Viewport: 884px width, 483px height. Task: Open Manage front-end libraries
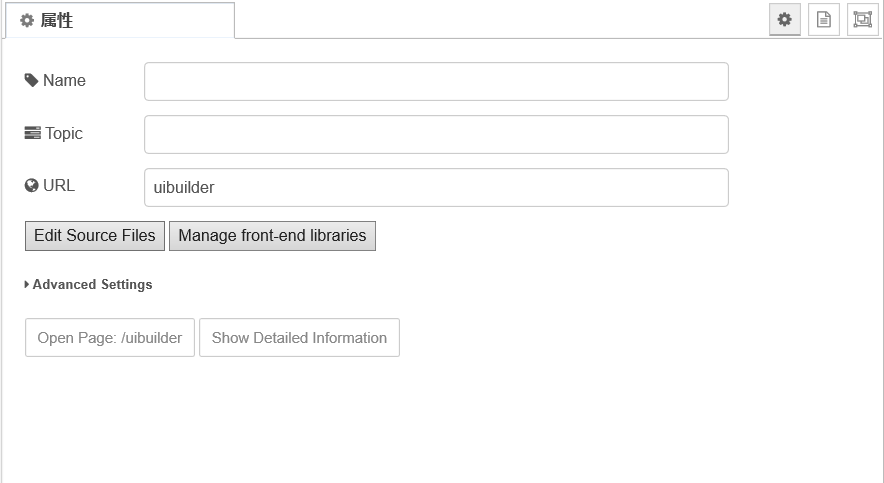point(272,236)
